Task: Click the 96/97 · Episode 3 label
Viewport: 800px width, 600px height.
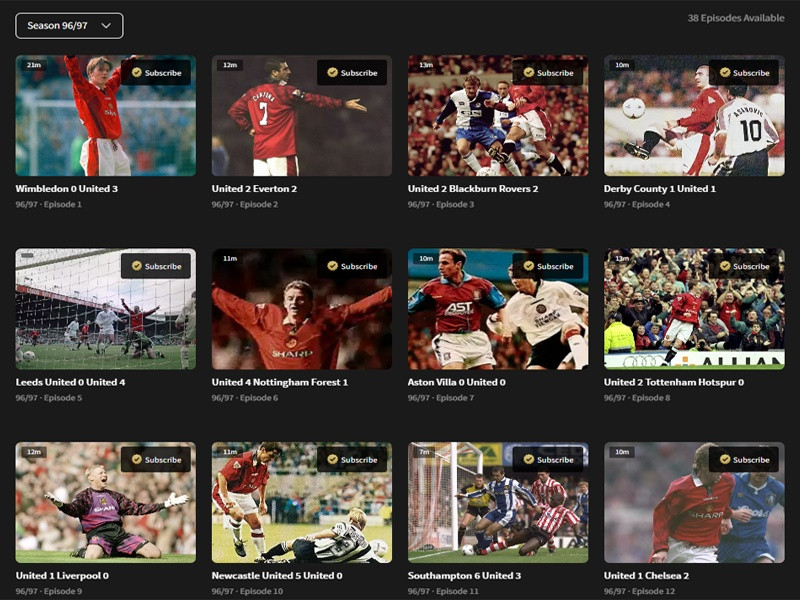Action: 441,204
